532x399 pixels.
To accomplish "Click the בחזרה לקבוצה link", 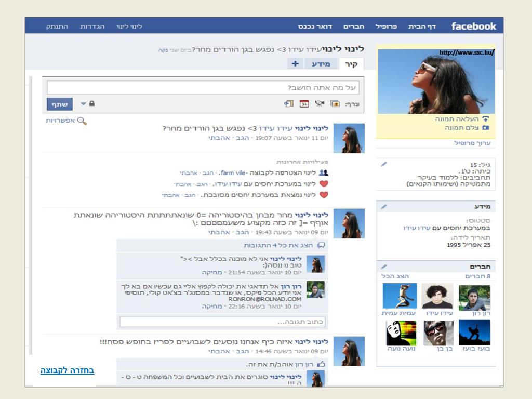I will pos(67,370).
